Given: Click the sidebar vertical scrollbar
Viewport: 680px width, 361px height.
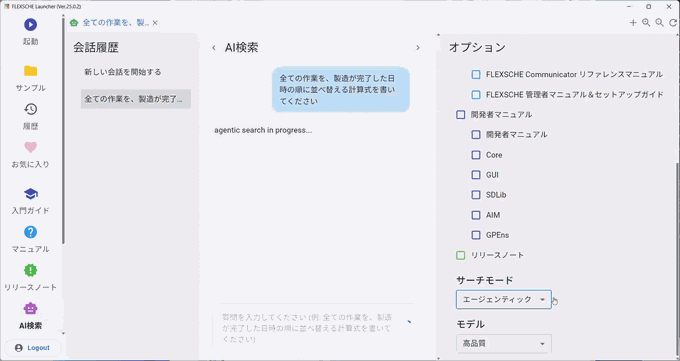Looking at the screenshot, I should 63,130.
